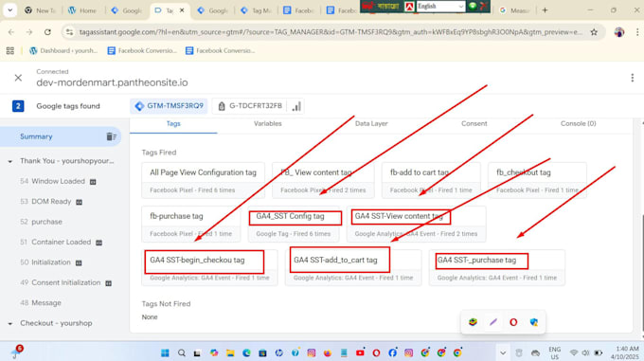Open the Chrome apps grid icon
The width and height of the screenshot is (644, 361).
pos(10,50)
